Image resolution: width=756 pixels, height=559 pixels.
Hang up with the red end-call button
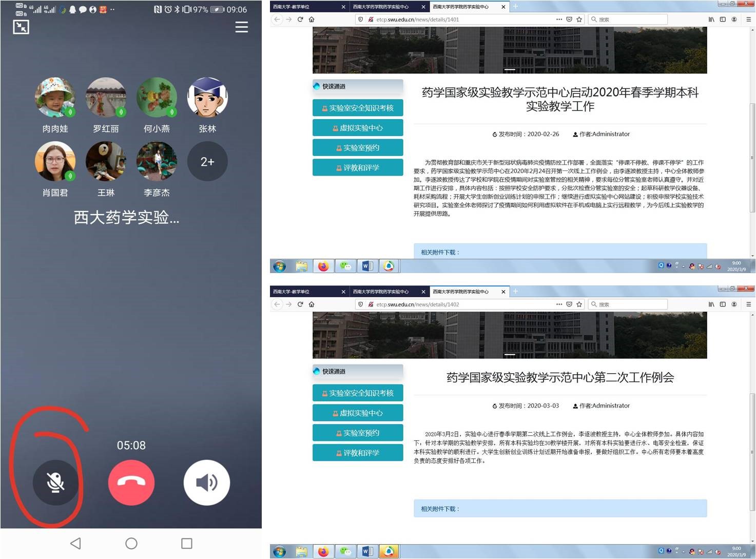coord(131,483)
